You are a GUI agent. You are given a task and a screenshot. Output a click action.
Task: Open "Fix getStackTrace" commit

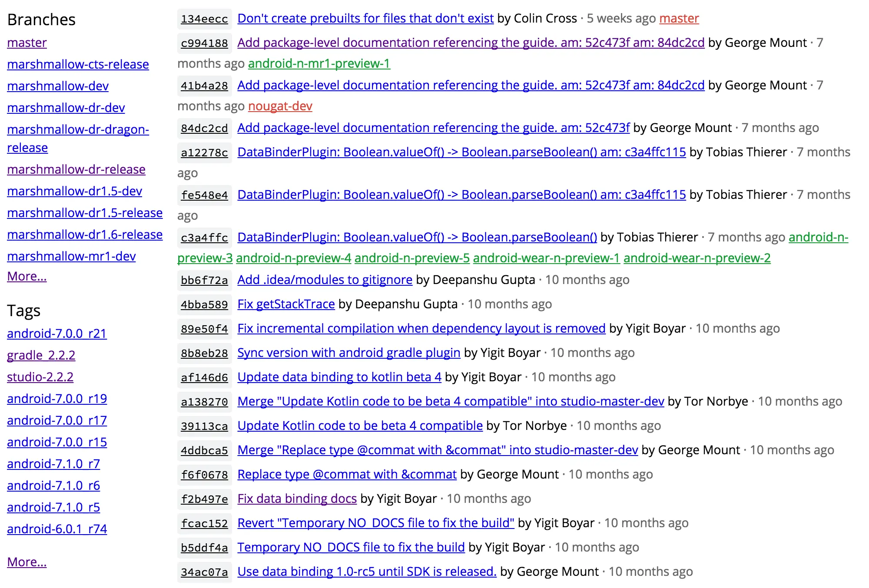pyautogui.click(x=286, y=304)
